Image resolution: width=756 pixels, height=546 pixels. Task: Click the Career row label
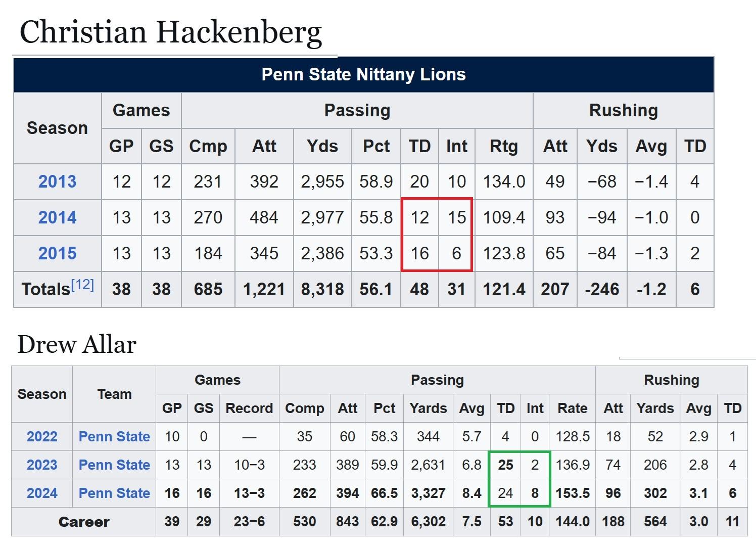click(83, 522)
